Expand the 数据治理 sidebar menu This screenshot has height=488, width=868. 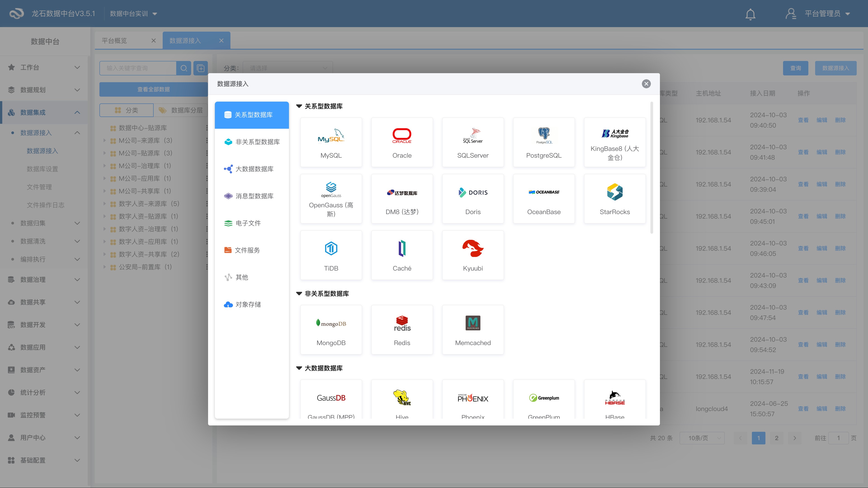click(44, 280)
